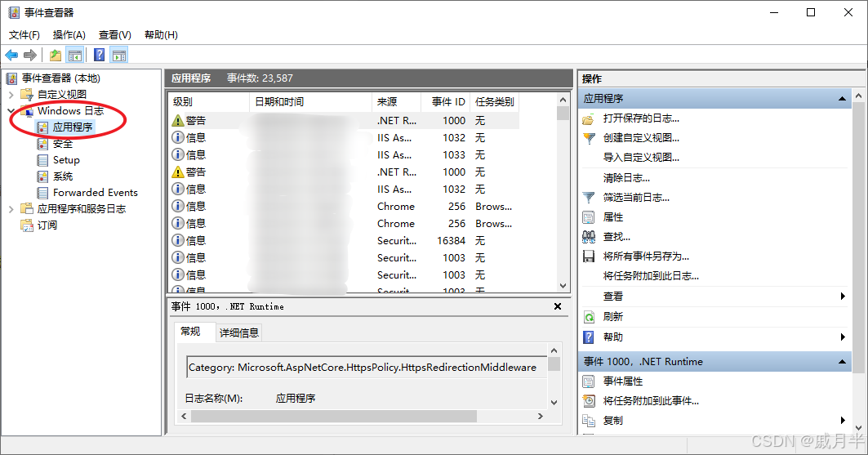Toggle the show/hide console tree icon

coord(75,55)
